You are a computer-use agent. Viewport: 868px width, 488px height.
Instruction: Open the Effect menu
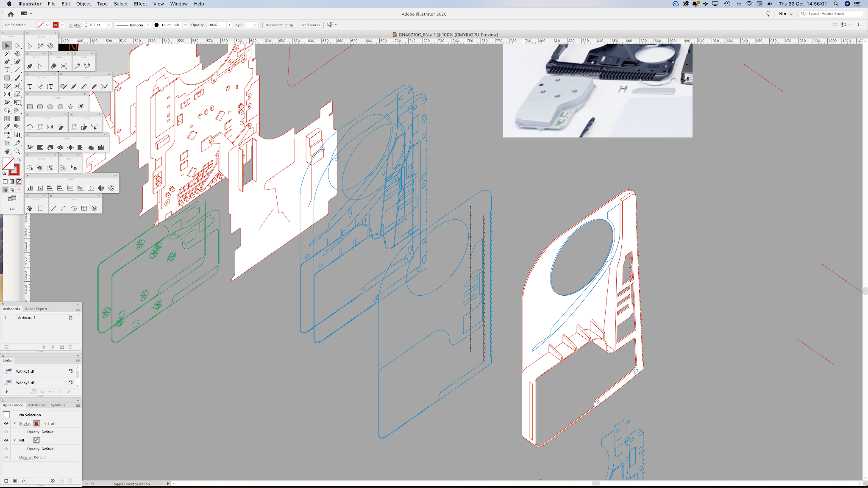point(140,4)
